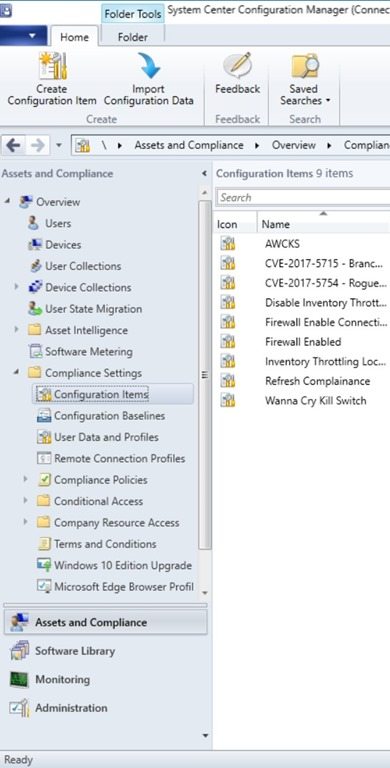
Task: Select the Folder Tools contextual tab
Action: 132,14
